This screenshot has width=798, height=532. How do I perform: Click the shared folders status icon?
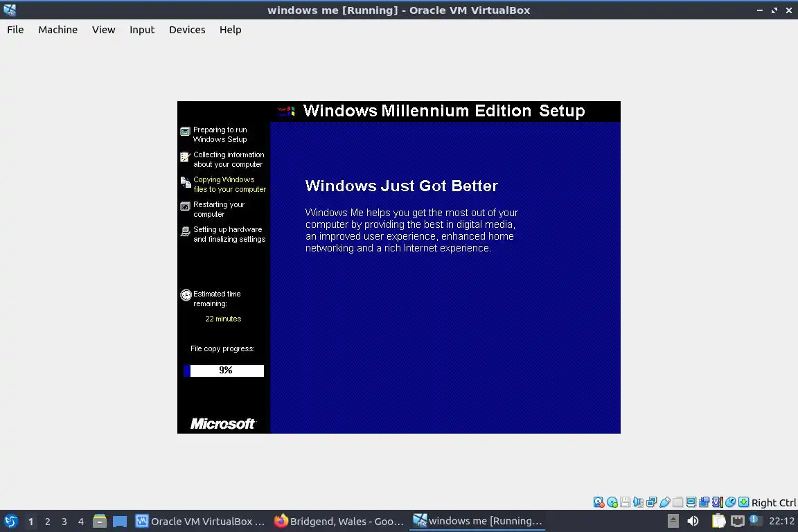[678, 502]
